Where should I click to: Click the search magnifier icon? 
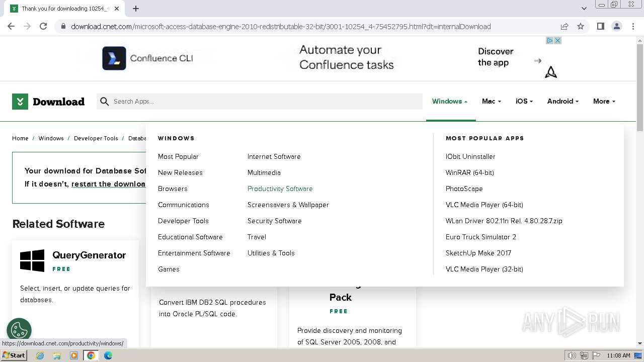pyautogui.click(x=105, y=102)
